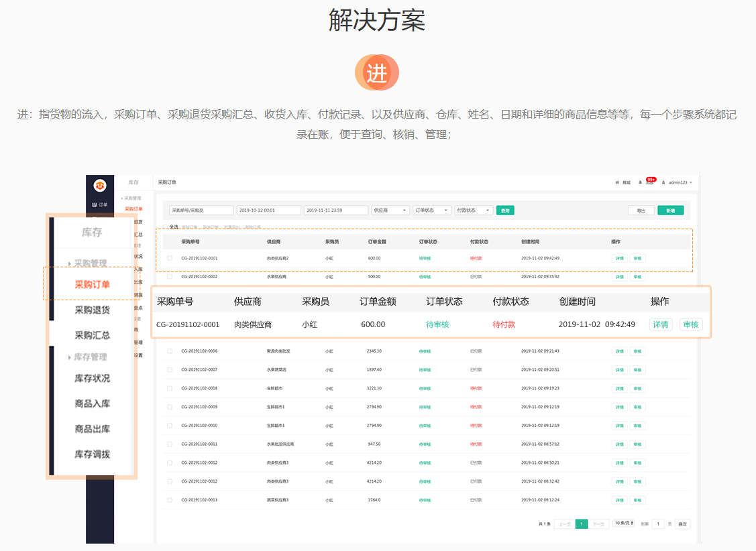
Task: Open the 商城 home icon link
Action: click(618, 182)
